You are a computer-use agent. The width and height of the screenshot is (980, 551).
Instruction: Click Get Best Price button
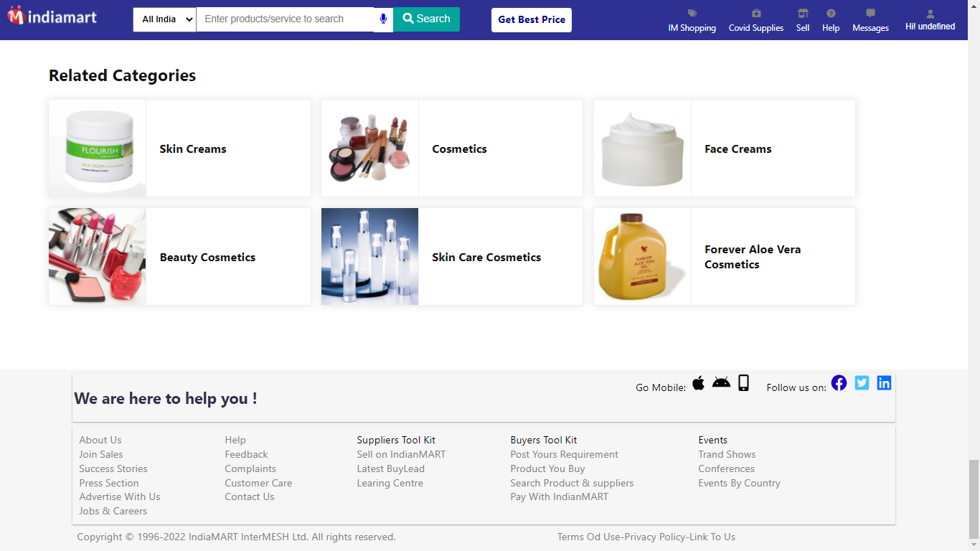(x=531, y=20)
